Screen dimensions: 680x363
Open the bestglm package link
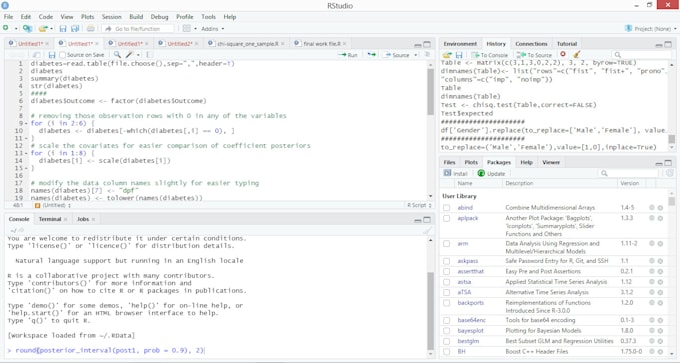click(x=468, y=341)
